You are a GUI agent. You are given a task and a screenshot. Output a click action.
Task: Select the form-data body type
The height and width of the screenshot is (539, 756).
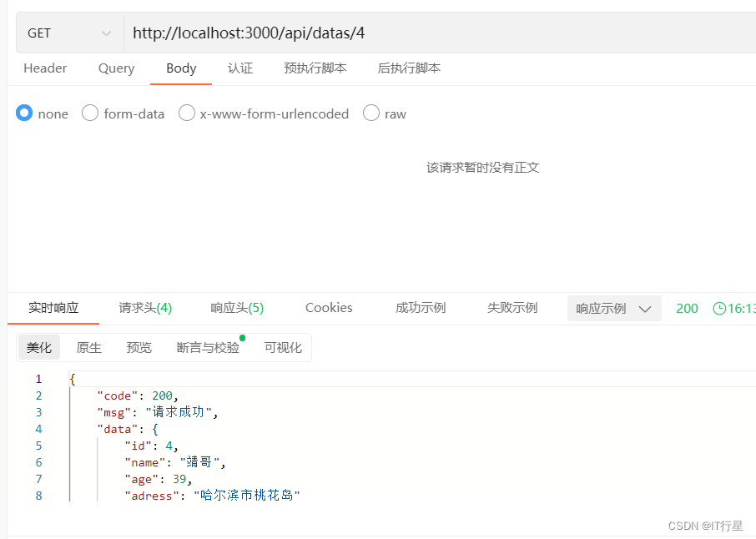[x=90, y=113]
